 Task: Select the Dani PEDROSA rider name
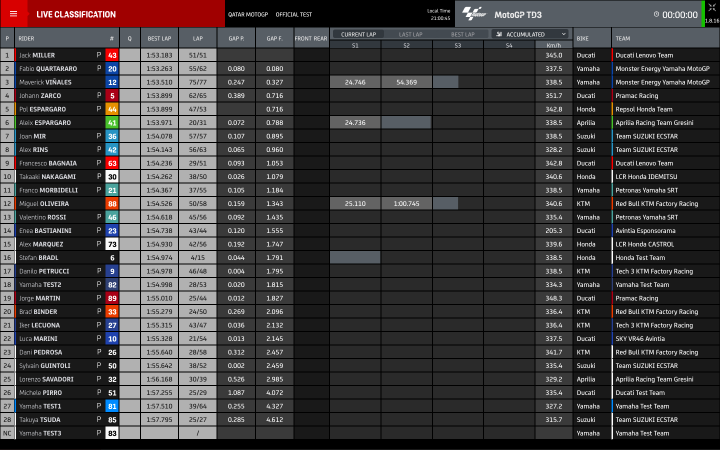click(x=40, y=352)
